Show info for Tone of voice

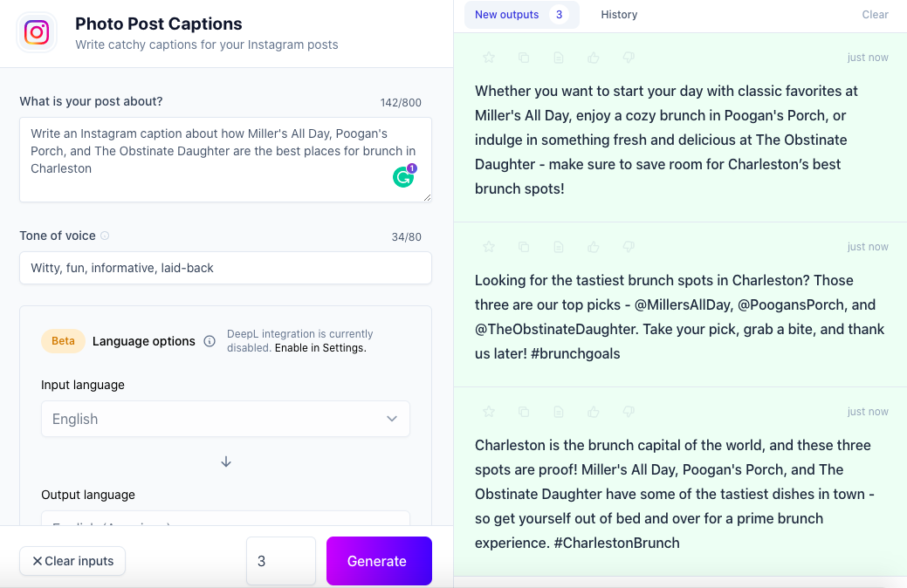click(x=105, y=236)
